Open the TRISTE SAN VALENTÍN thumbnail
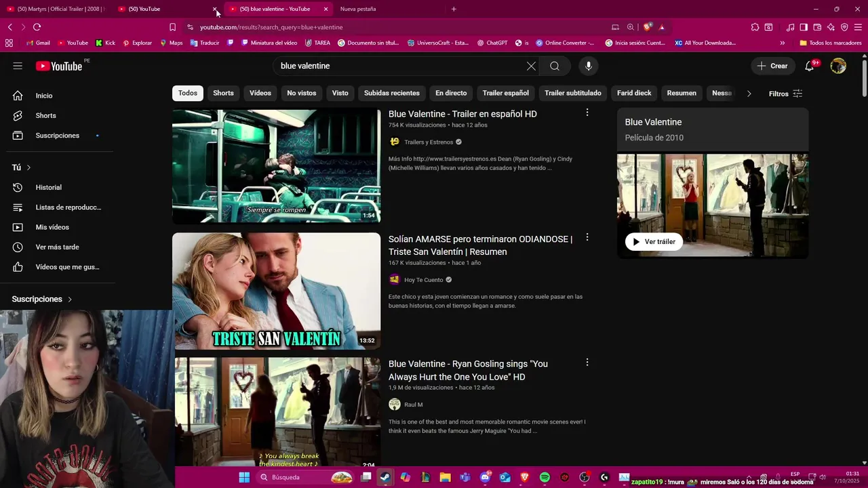Viewport: 868px width, 488px height. (276, 291)
